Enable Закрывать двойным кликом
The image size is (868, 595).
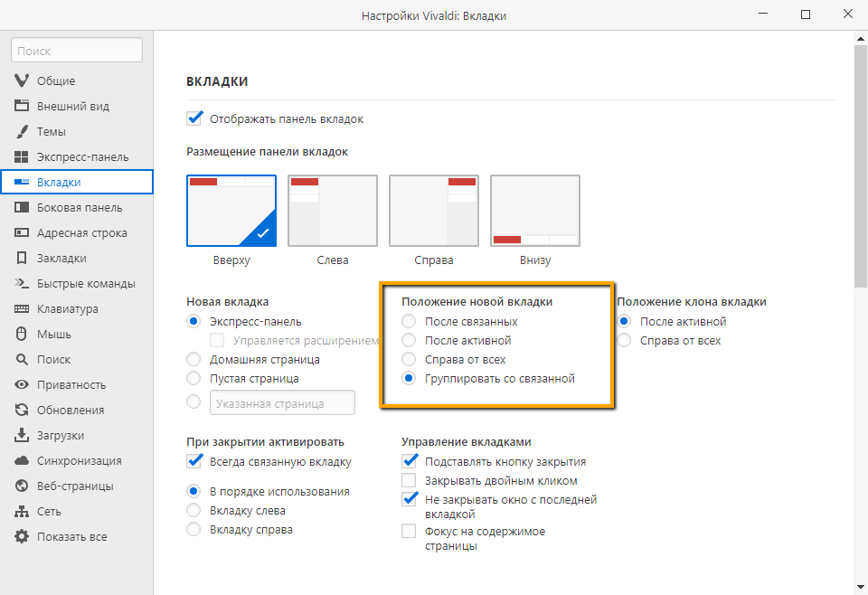(409, 480)
